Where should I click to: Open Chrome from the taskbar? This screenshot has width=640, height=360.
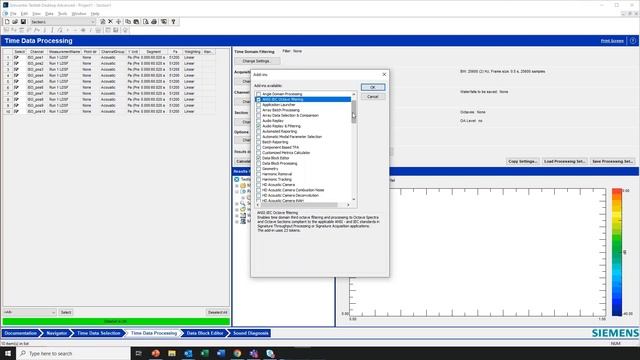(237, 353)
